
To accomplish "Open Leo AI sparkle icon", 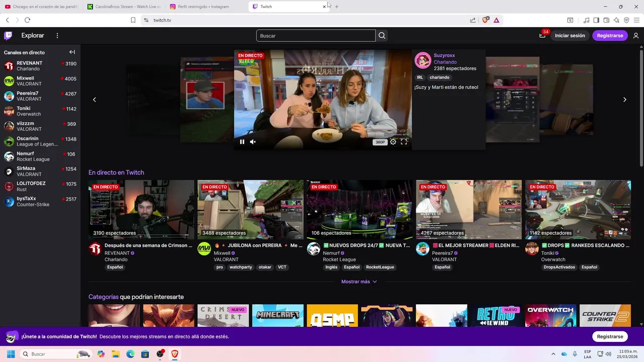I will [x=616, y=20].
